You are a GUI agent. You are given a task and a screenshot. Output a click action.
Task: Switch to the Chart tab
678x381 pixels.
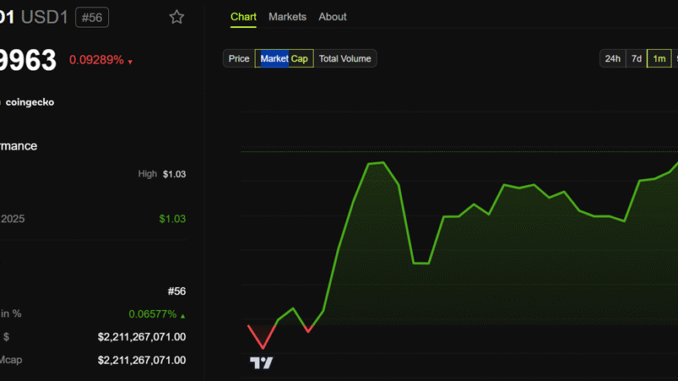point(243,17)
